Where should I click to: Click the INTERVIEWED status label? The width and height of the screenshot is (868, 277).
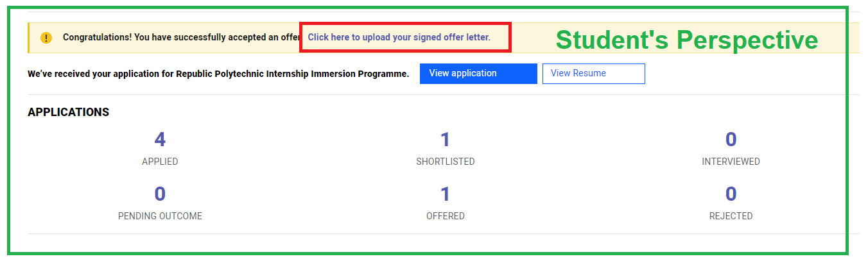pyautogui.click(x=731, y=162)
